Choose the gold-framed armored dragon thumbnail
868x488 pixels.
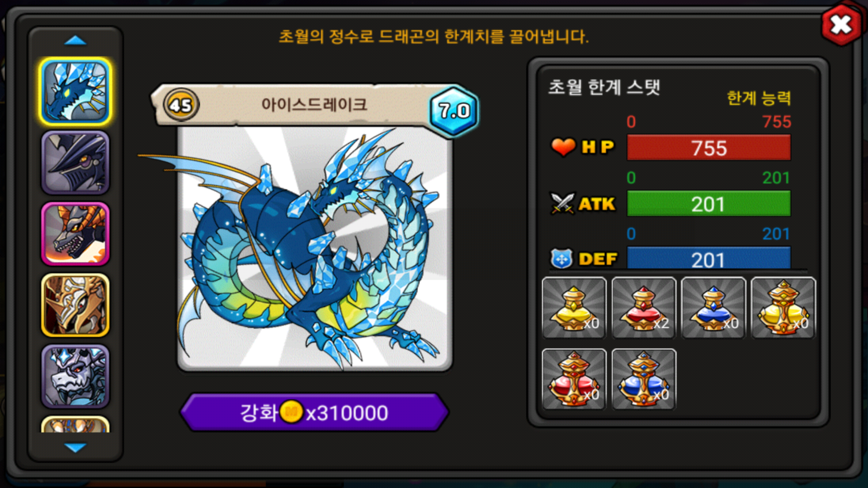point(75,305)
